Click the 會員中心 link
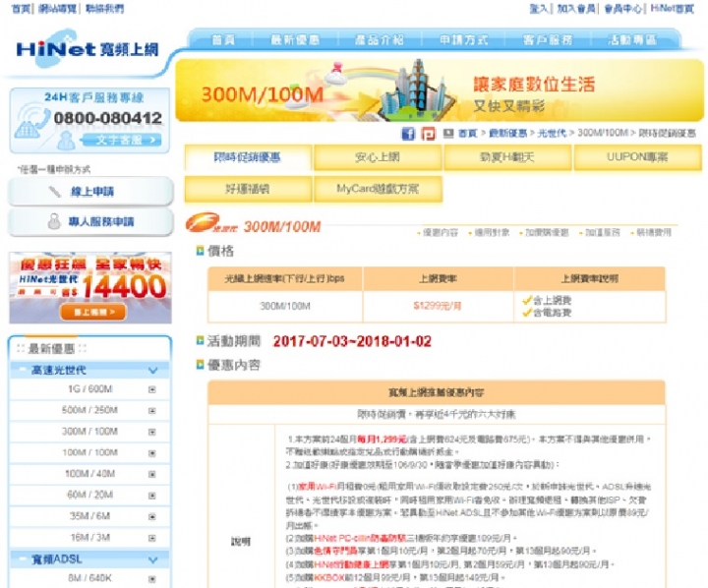 [623, 9]
